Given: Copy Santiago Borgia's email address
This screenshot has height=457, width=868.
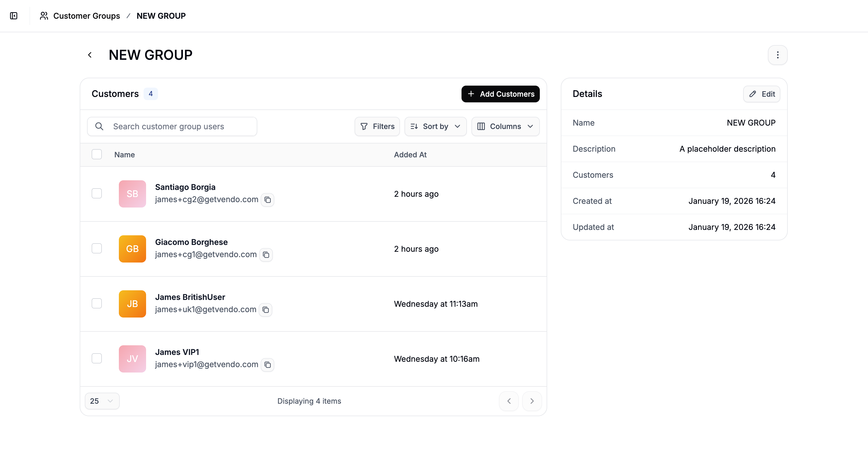Looking at the screenshot, I should pos(268,199).
